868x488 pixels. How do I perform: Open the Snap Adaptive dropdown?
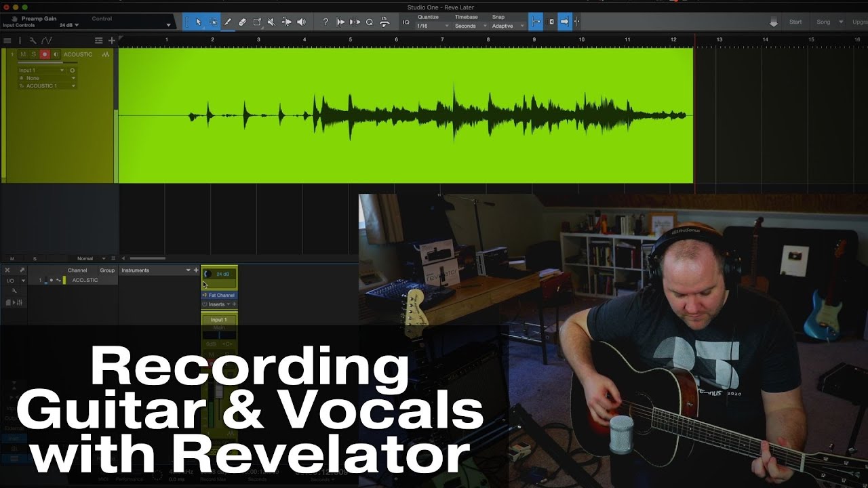tap(508, 26)
